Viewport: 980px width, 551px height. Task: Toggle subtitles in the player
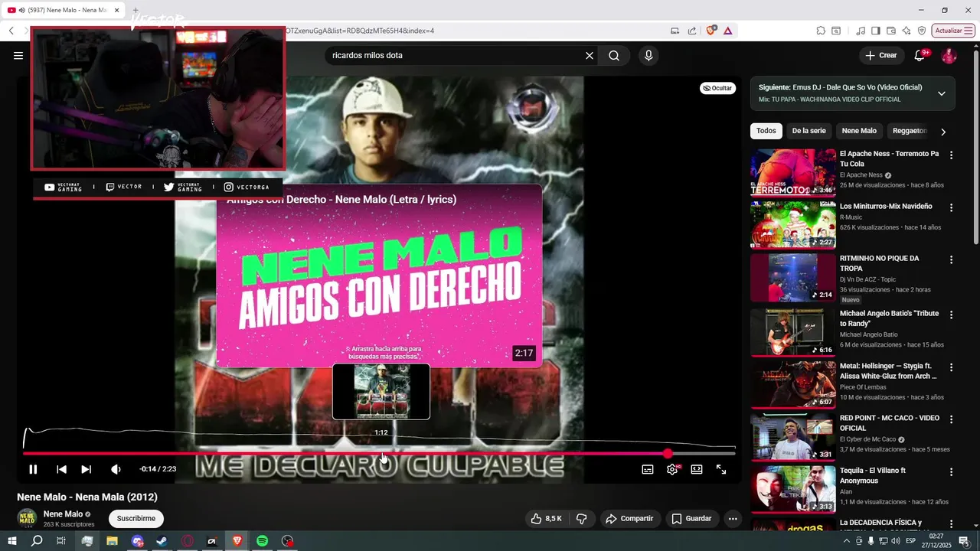(x=648, y=469)
